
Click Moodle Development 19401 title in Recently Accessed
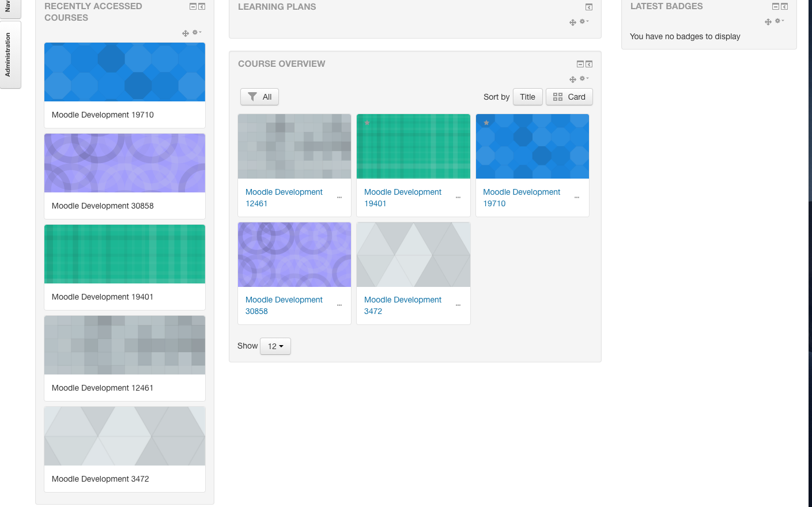point(103,297)
